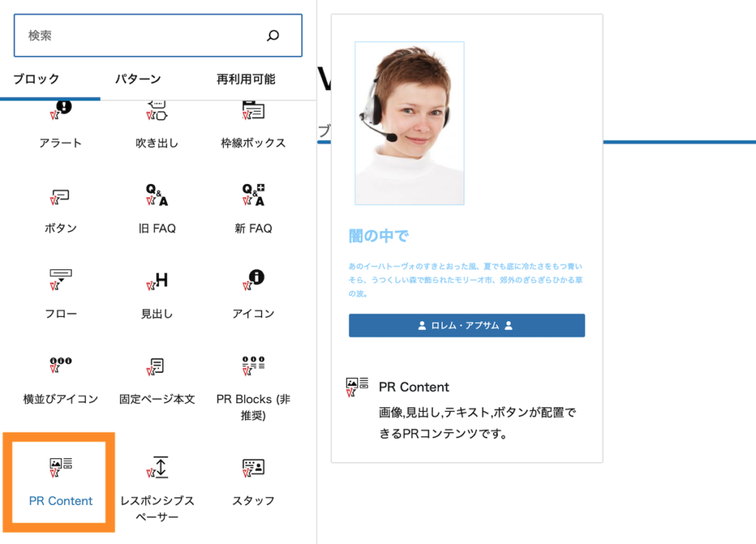The image size is (756, 544).
Task: Click the 検索 search input field
Action: point(111,35)
